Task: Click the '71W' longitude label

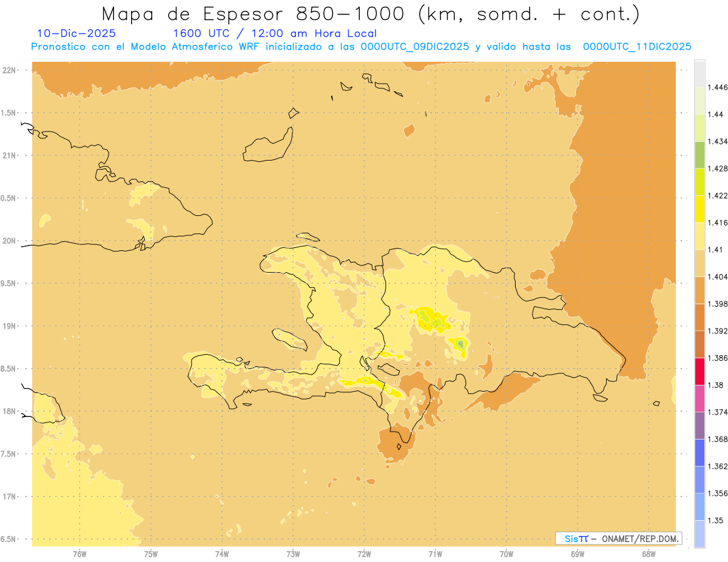Action: tap(435, 555)
